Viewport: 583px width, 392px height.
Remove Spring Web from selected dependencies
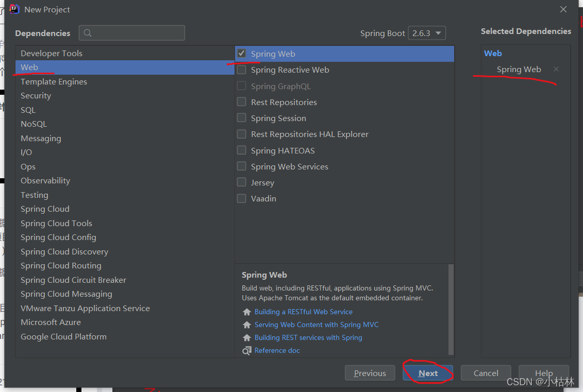(x=556, y=69)
